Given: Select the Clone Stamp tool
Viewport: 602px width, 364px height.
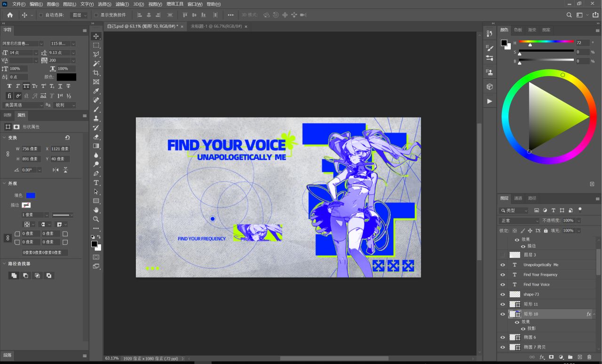Looking at the screenshot, I should [96, 118].
